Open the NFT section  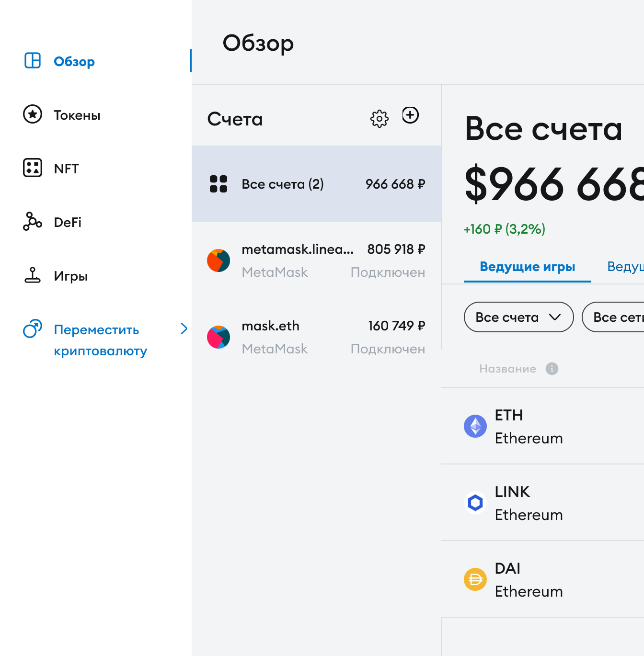click(x=32, y=168)
